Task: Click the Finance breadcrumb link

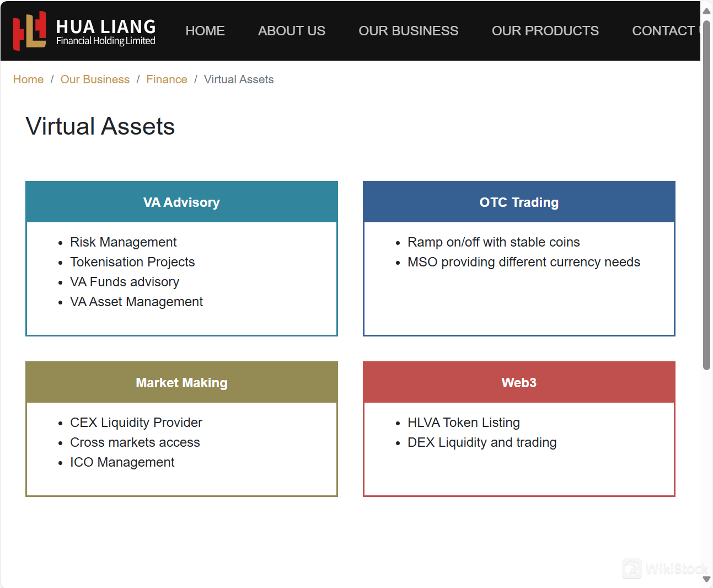Action: (x=167, y=79)
